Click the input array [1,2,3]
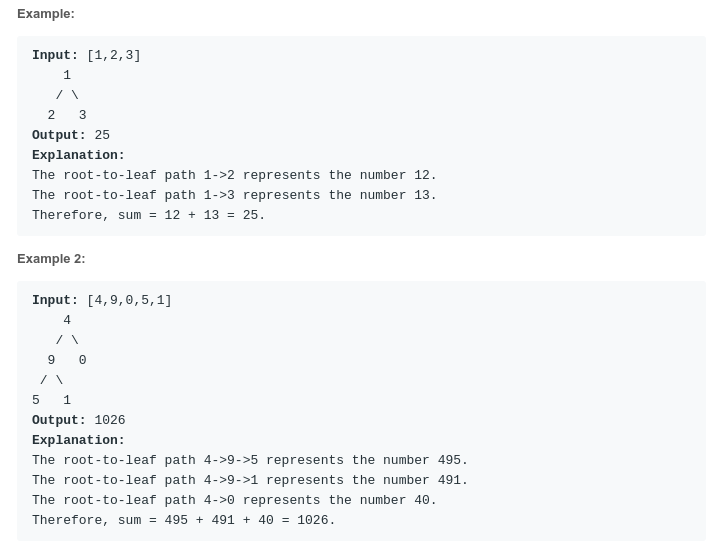The width and height of the screenshot is (728, 543). point(113,55)
